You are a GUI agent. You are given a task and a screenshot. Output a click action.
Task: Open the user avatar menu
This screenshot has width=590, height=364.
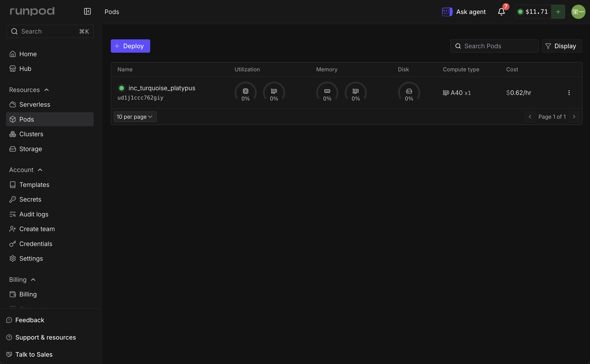(578, 12)
